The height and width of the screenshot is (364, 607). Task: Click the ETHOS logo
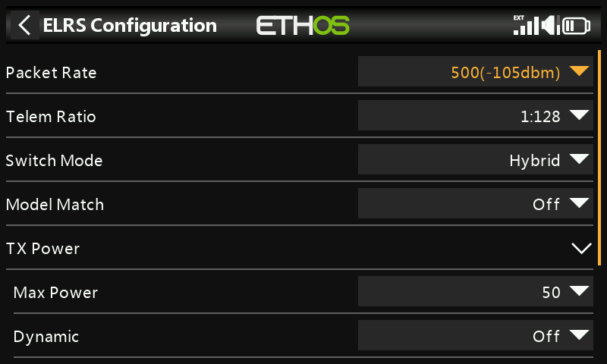(x=303, y=26)
